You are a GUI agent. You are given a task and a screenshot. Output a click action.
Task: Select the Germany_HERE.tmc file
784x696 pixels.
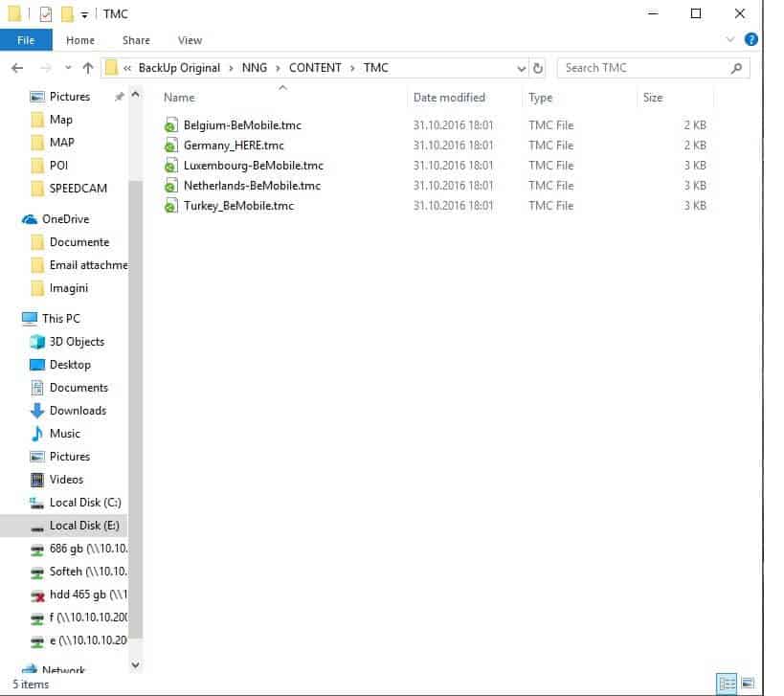[234, 146]
